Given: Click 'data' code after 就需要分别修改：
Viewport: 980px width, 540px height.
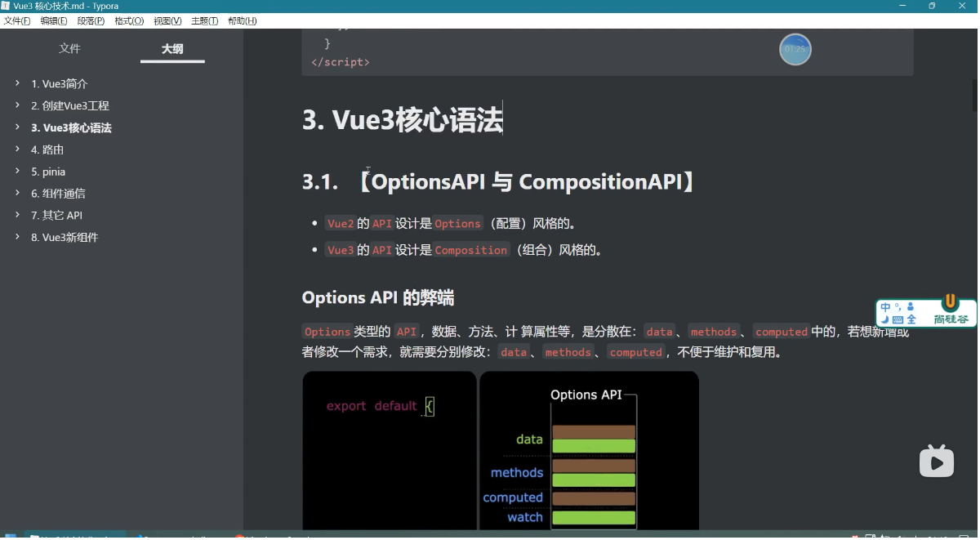Looking at the screenshot, I should 514,352.
